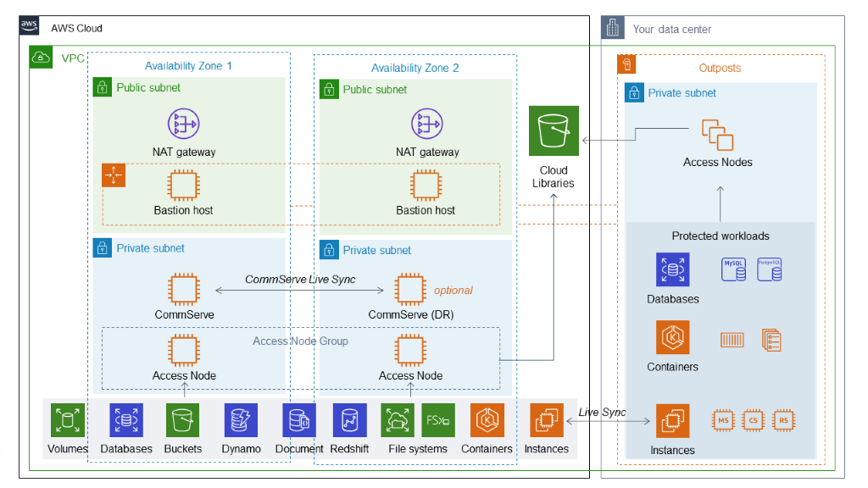Click the Access Node icon in Availability Zone 1
The image size is (868, 488).
183,351
